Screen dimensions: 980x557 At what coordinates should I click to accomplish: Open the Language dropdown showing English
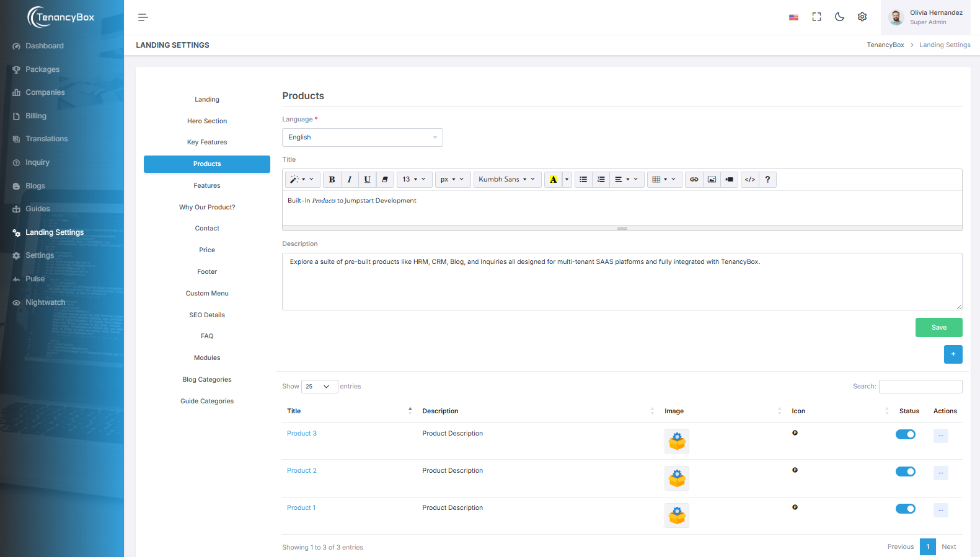[363, 138]
